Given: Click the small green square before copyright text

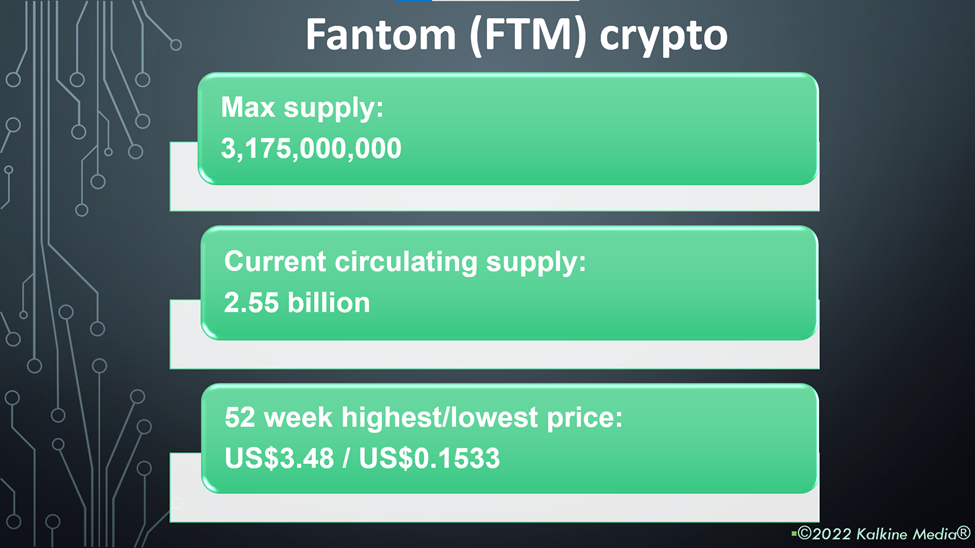Looking at the screenshot, I should pyautogui.click(x=794, y=534).
